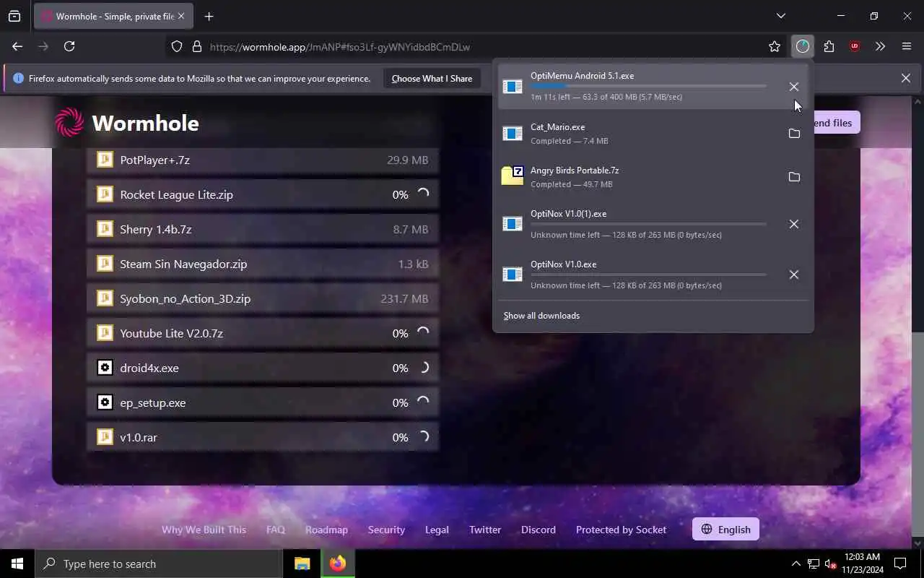Open Why We Built This link
The image size is (924, 578).
204,530
